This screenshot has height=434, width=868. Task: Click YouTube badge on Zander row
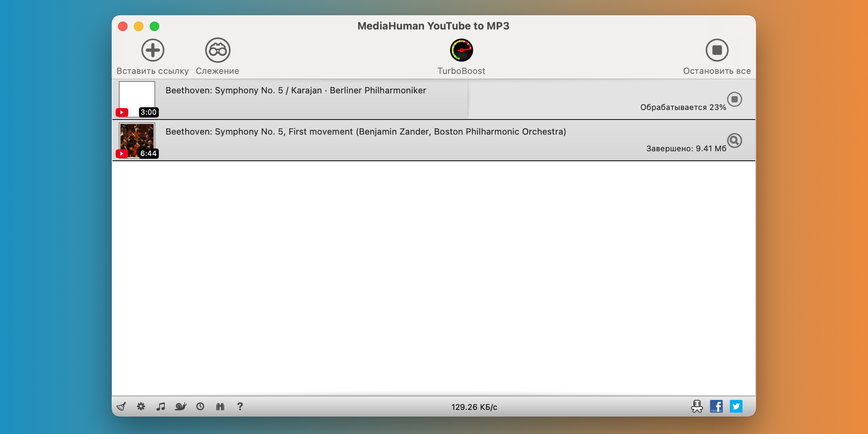[x=122, y=153]
